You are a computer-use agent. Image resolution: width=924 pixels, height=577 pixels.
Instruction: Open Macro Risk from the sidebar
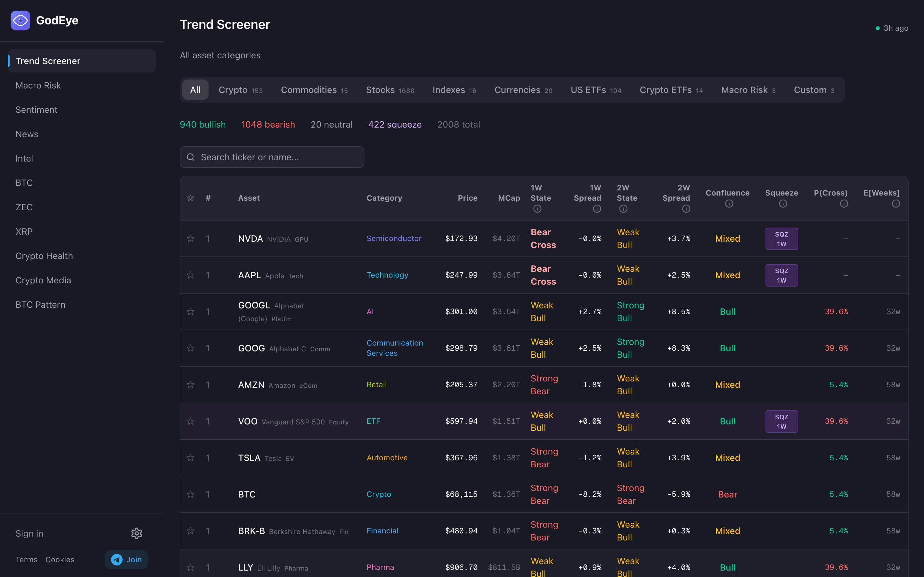[38, 85]
